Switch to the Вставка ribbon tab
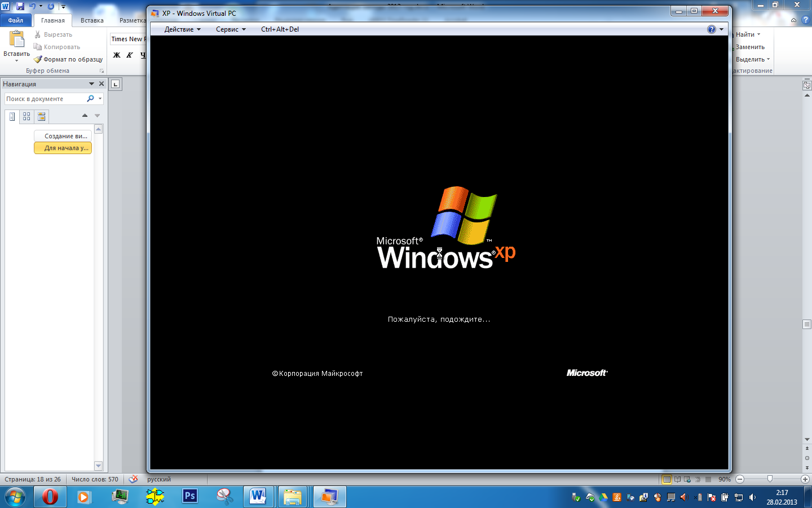Image resolution: width=812 pixels, height=508 pixels. click(92, 20)
